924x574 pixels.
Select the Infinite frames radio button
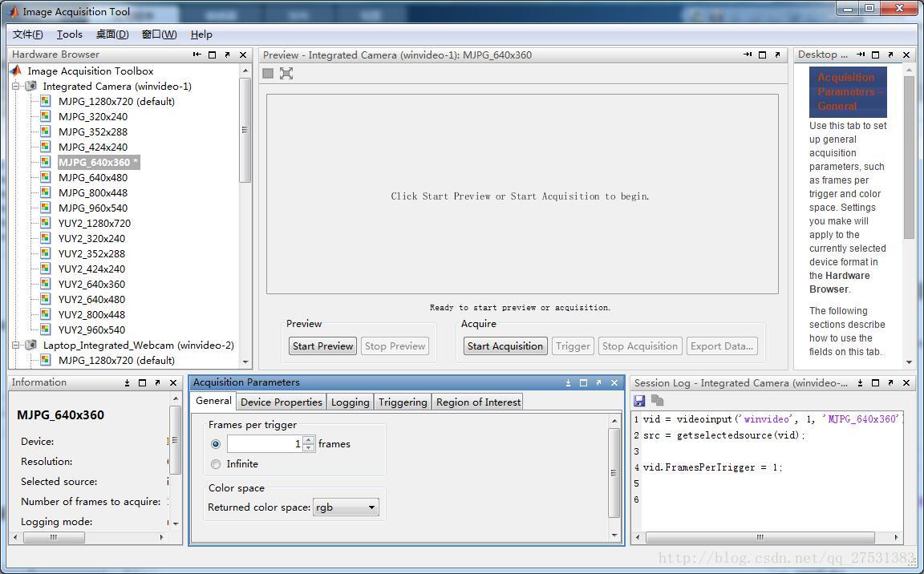click(x=216, y=464)
